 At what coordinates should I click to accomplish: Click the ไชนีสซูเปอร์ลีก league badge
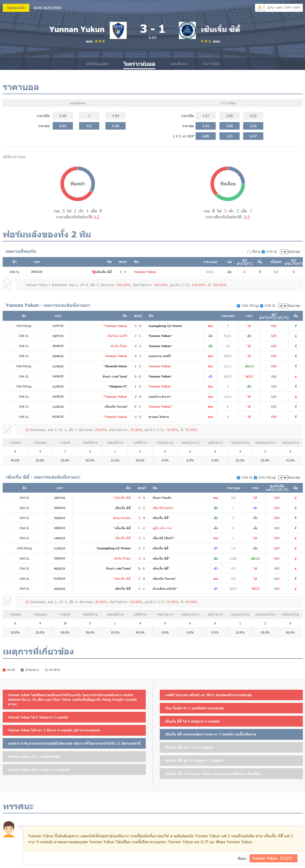[x=16, y=8]
